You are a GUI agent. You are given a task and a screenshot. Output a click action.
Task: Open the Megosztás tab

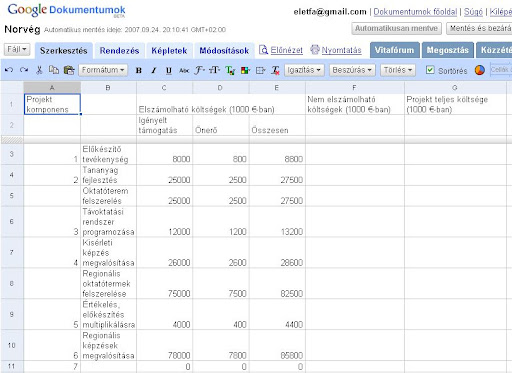[x=448, y=50]
